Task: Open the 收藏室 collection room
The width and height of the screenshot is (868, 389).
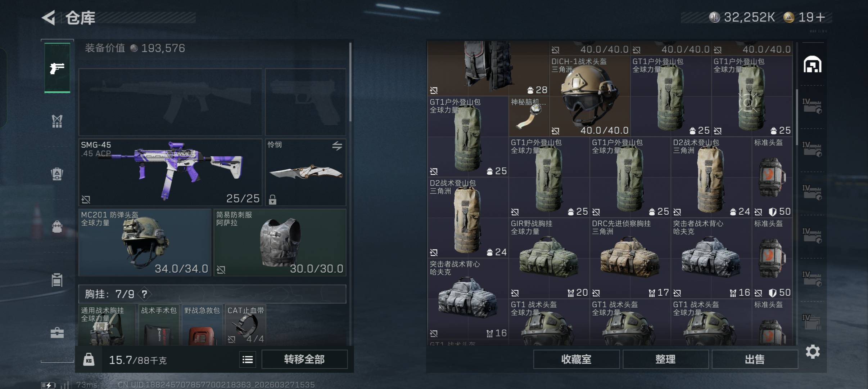Action: [576, 359]
